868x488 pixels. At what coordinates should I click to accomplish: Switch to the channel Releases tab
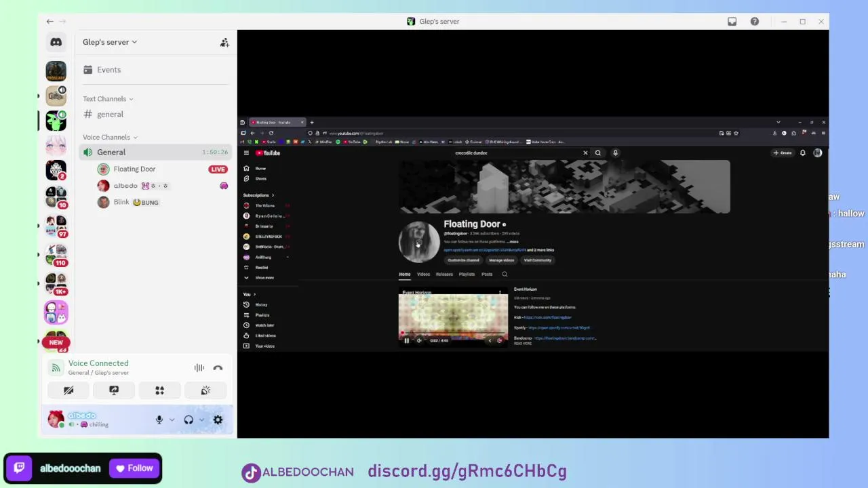click(x=444, y=274)
